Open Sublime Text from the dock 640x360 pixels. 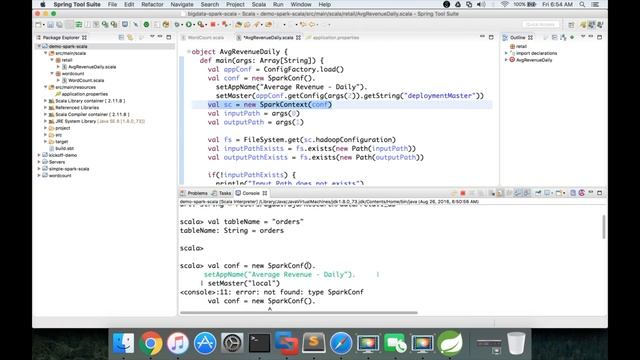pos(313,343)
